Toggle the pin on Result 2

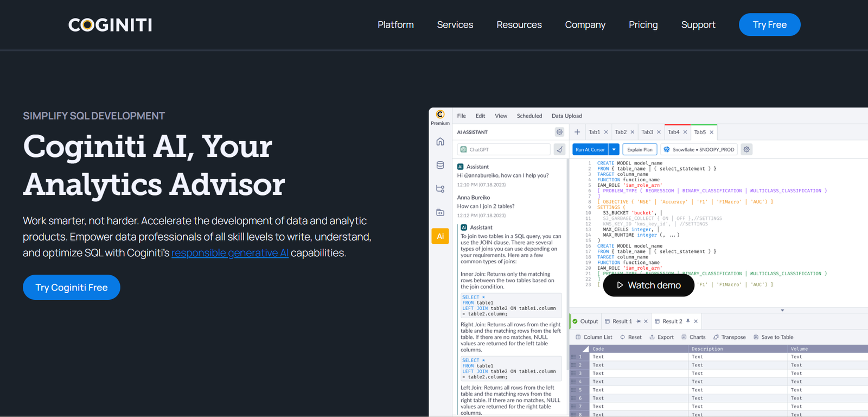[688, 321]
